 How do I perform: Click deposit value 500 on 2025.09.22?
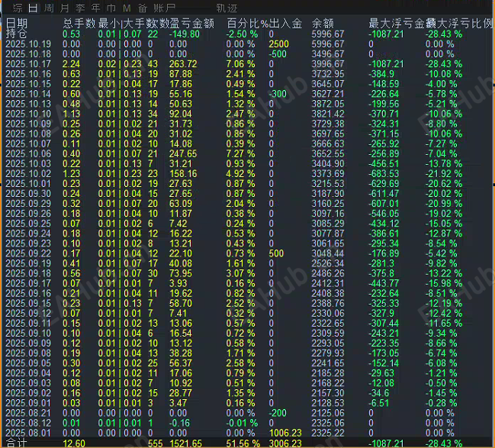point(276,253)
